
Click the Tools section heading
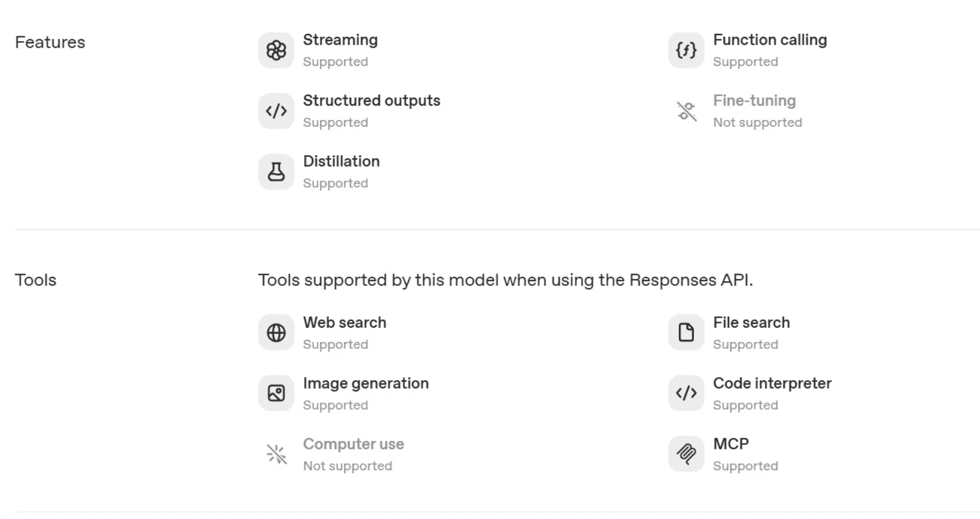click(x=36, y=280)
